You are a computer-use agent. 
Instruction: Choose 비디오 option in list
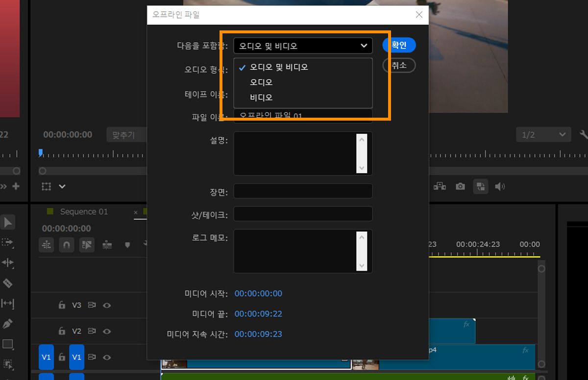[x=303, y=97]
